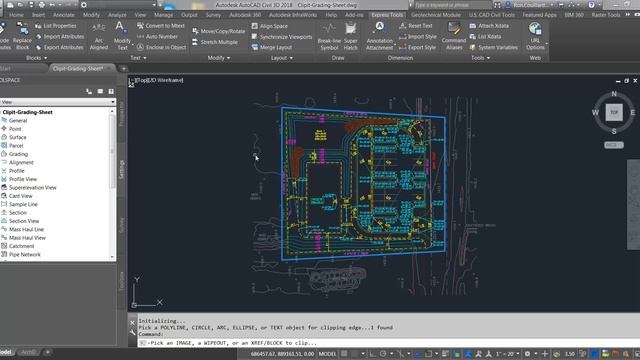Open Command Aliases editor
Screen dimensions: 640x360
click(453, 36)
